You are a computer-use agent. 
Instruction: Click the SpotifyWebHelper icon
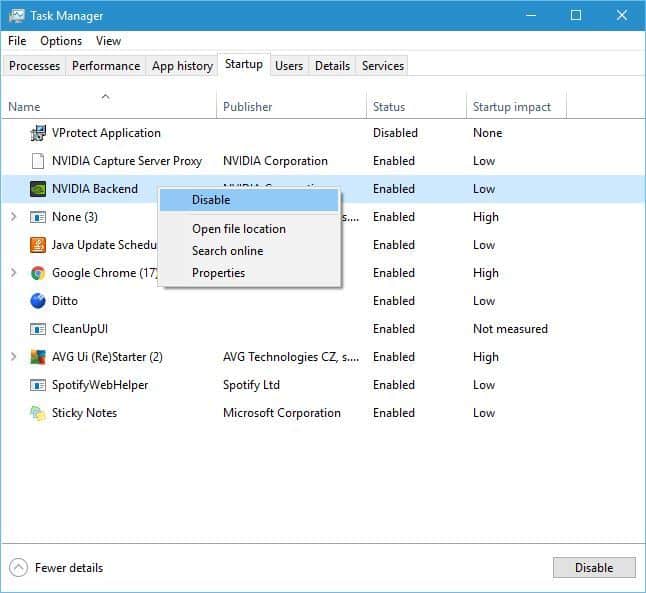pyautogui.click(x=38, y=385)
